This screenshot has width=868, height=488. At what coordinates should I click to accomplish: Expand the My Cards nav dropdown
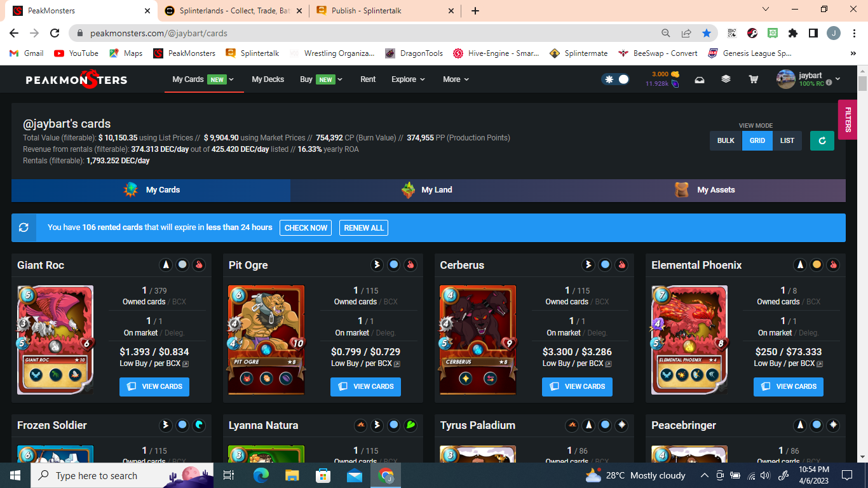point(203,79)
